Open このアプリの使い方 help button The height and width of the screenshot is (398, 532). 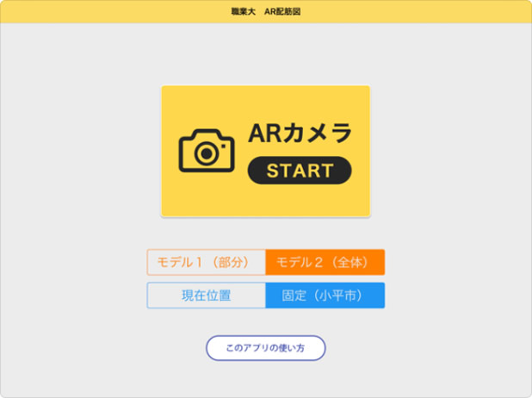tap(266, 348)
